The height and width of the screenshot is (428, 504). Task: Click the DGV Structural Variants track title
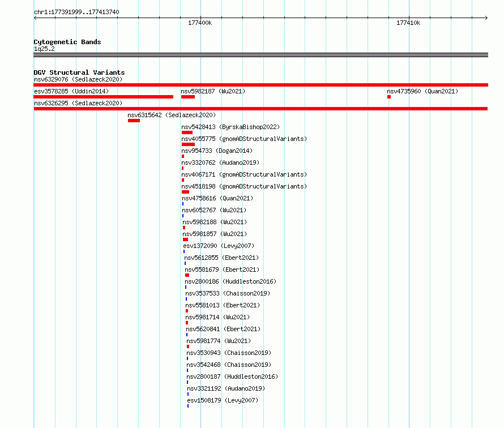(79, 72)
